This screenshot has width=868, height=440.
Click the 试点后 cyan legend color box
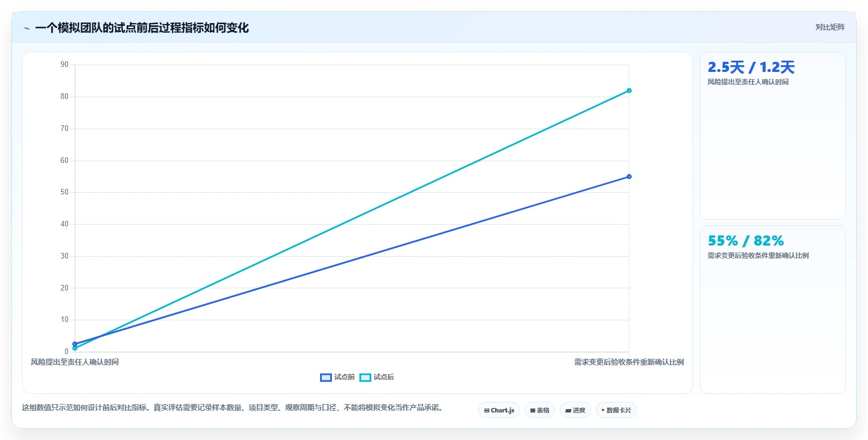(x=365, y=378)
